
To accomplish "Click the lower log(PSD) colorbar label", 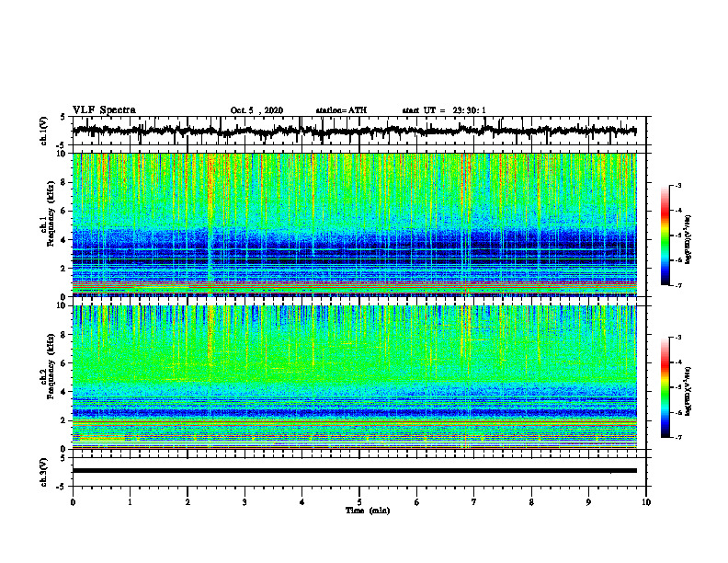I will point(688,391).
